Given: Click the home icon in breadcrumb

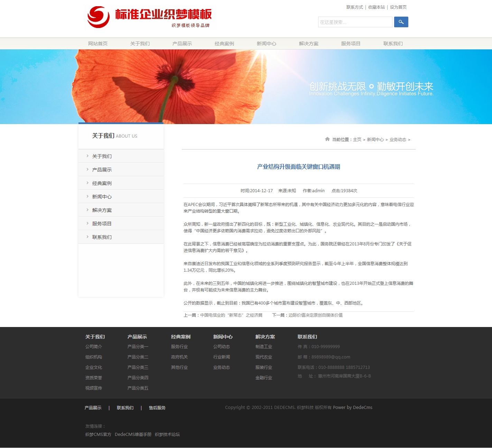Looking at the screenshot, I should pyautogui.click(x=327, y=139).
